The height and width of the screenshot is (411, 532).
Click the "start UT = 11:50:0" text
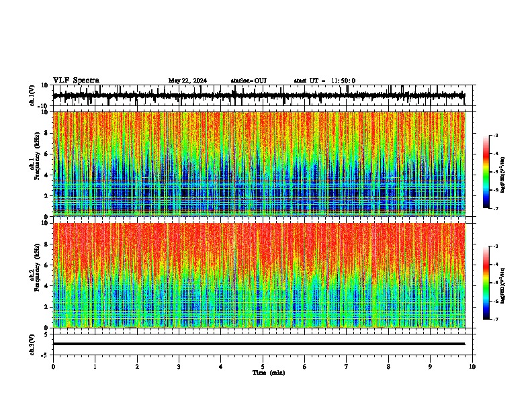click(x=324, y=81)
